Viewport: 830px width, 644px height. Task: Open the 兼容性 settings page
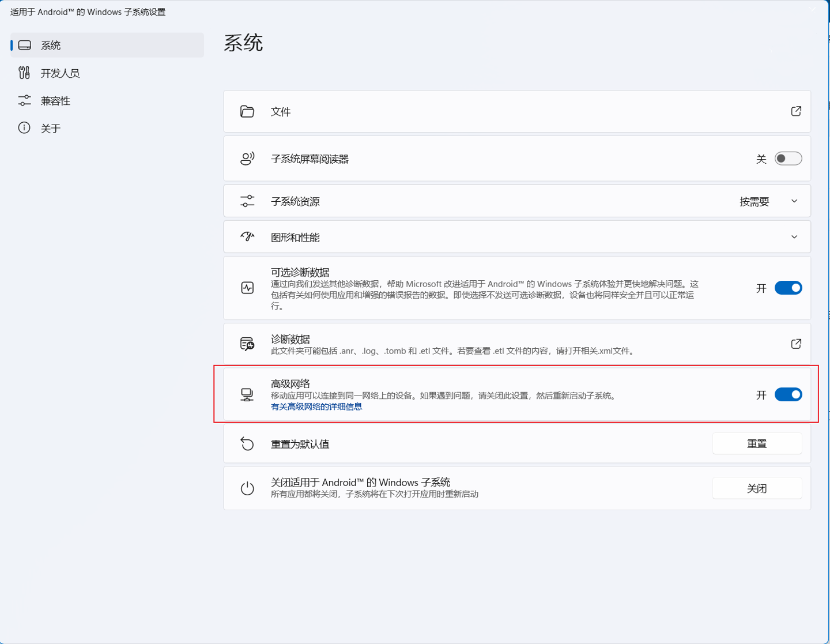click(55, 100)
